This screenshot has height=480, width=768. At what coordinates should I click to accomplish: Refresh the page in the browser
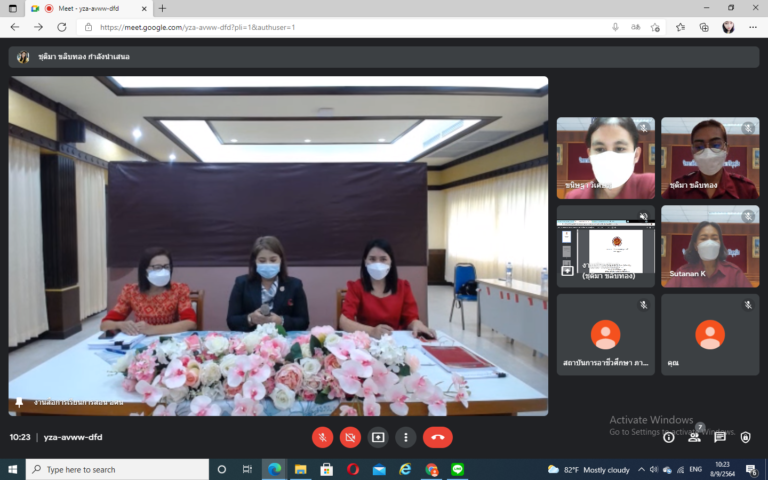(62, 27)
